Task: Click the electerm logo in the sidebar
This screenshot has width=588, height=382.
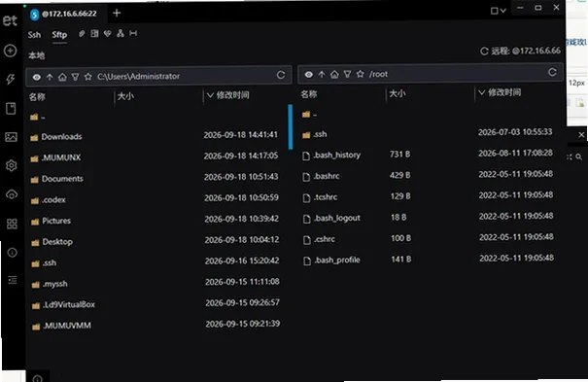Action: (x=10, y=20)
